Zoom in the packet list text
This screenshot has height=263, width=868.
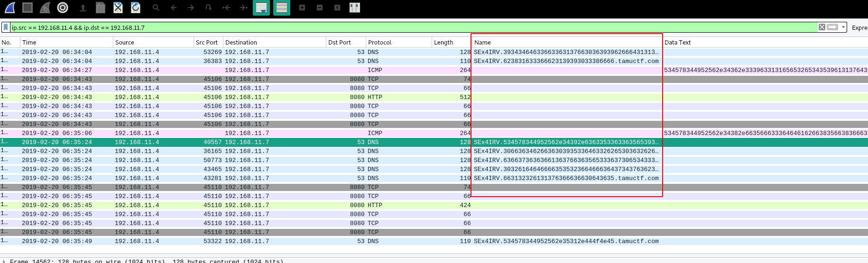point(302,8)
